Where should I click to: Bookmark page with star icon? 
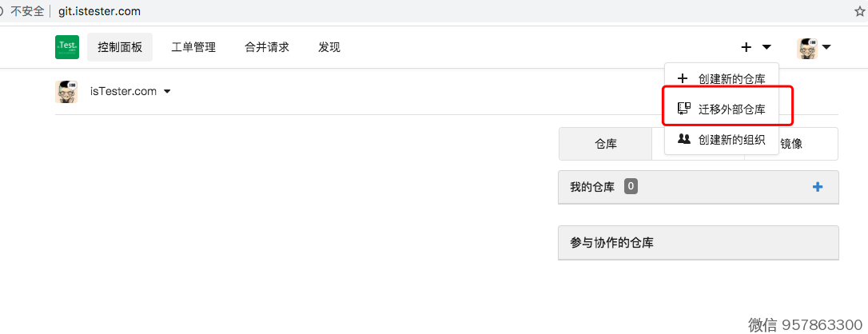click(860, 11)
